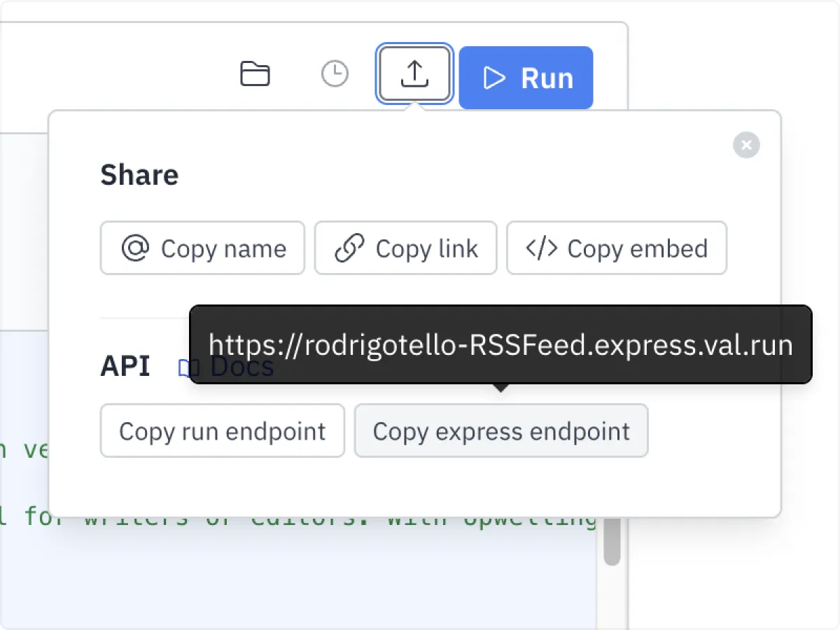This screenshot has width=840, height=630.
Task: Click the chain-link icon on Copy link
Action: click(x=349, y=248)
